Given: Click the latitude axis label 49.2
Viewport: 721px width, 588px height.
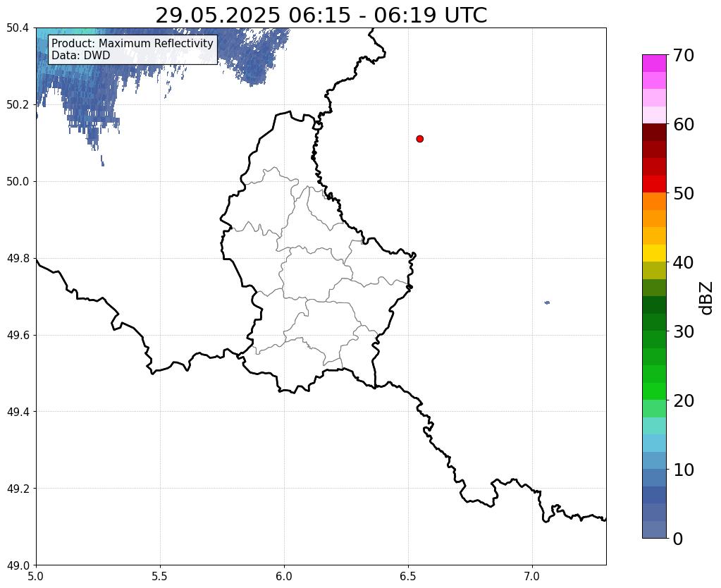Looking at the screenshot, I should coord(18,489).
